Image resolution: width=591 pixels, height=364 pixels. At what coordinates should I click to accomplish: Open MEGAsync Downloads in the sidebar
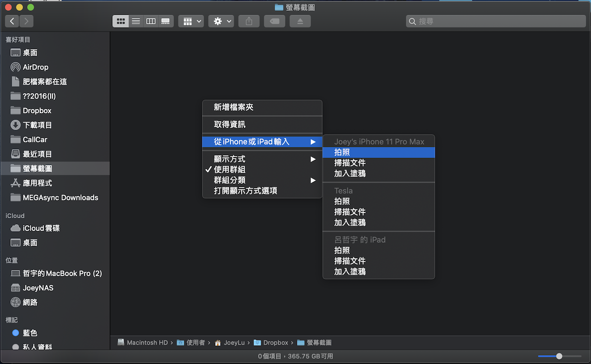pyautogui.click(x=55, y=198)
